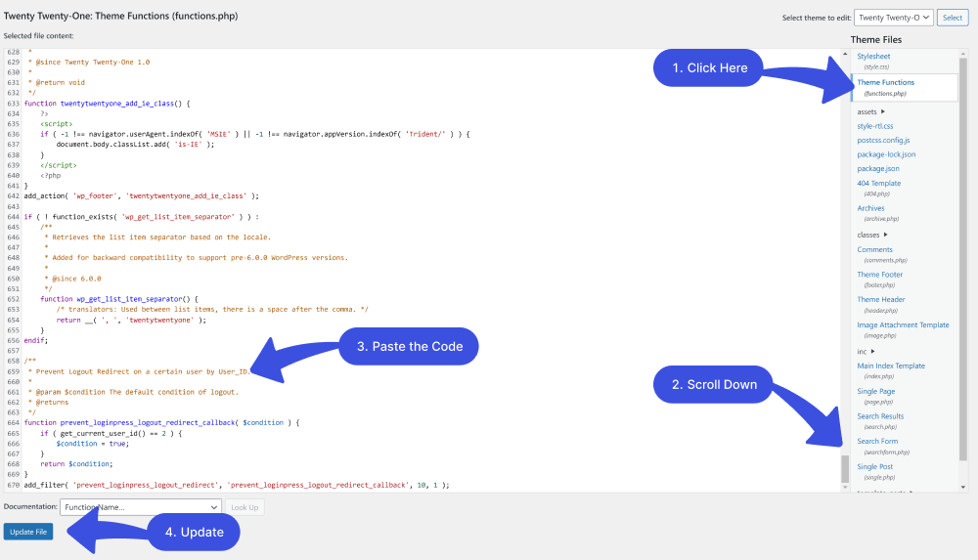This screenshot has height=560, width=978.
Task: Open postcss.config.js file
Action: (x=883, y=141)
